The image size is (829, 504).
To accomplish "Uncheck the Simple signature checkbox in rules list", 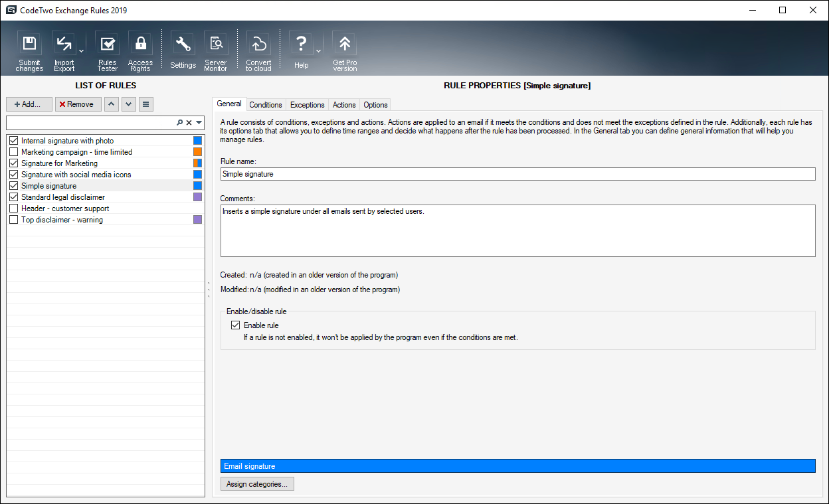I will 13,186.
